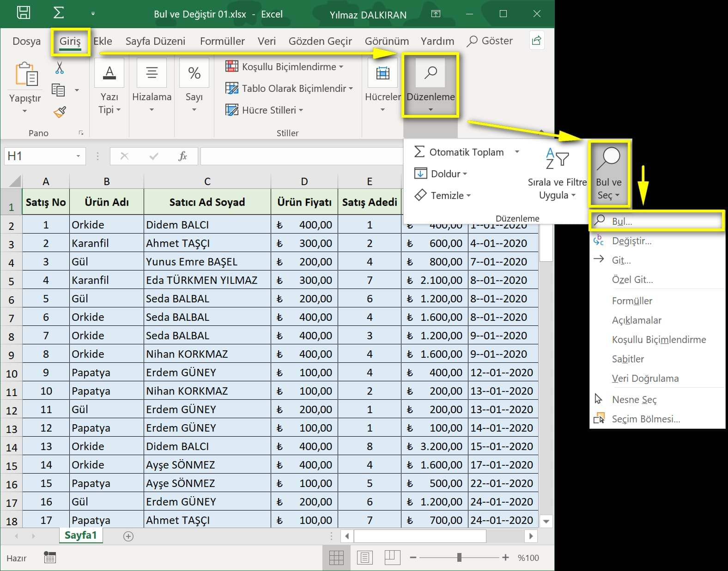Open the Yardım tab
728x571 pixels.
pyautogui.click(x=437, y=41)
